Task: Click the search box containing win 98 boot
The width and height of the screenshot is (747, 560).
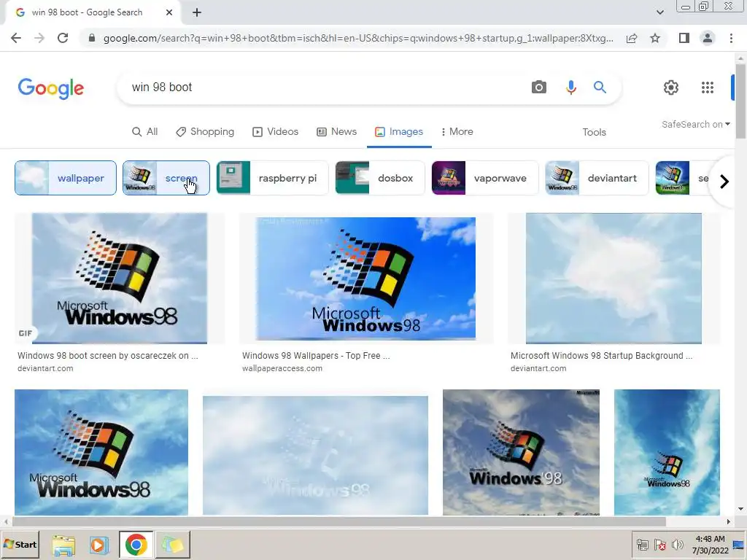Action: (x=324, y=87)
